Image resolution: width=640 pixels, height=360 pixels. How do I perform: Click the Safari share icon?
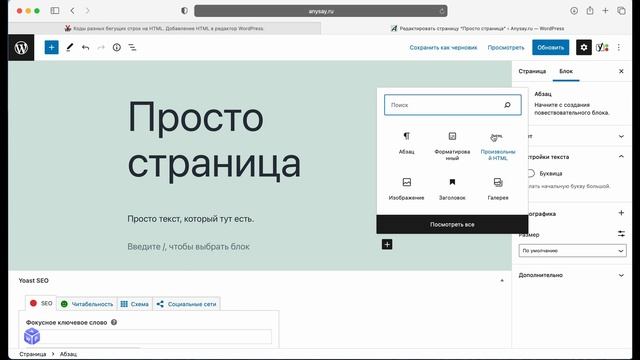(590, 11)
